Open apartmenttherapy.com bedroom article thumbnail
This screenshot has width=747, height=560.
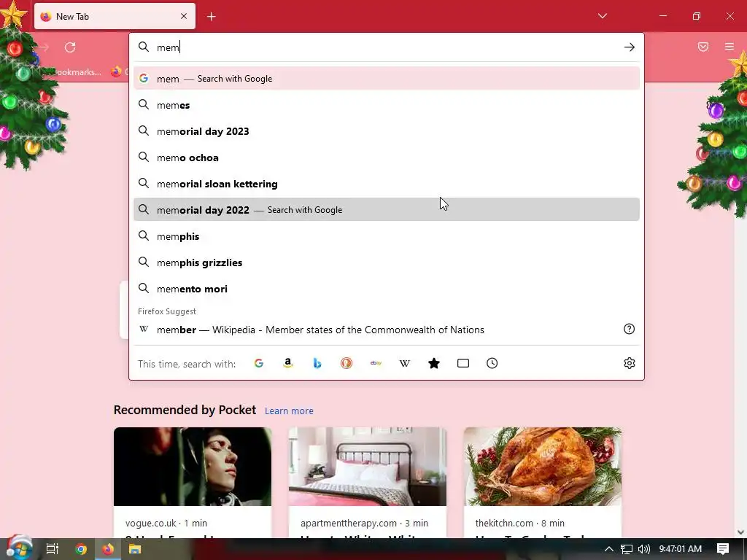368,467
